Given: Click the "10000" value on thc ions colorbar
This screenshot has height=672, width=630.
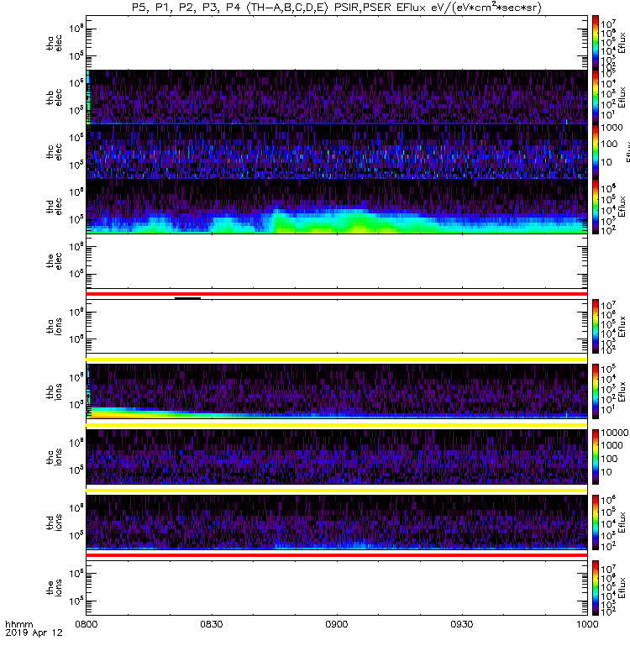Looking at the screenshot, I should click(615, 433).
